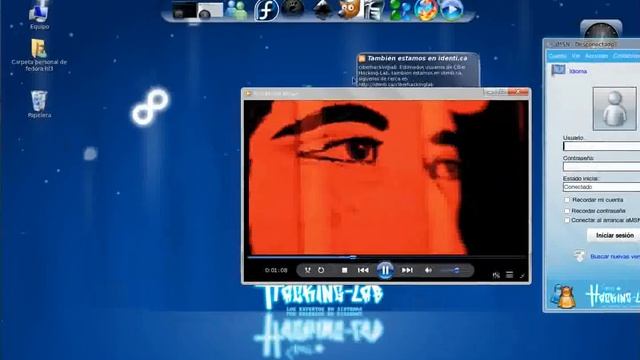Click the Idioma flag icon in aMSN
The width and height of the screenshot is (640, 360).
coord(558,71)
